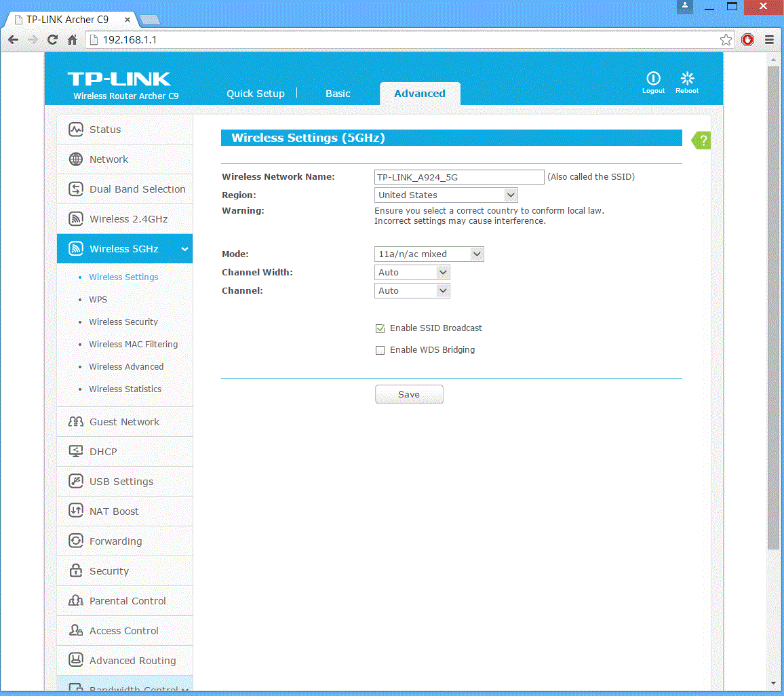Open the Region dropdown
Viewport: 784px width, 696px height.
[x=446, y=195]
